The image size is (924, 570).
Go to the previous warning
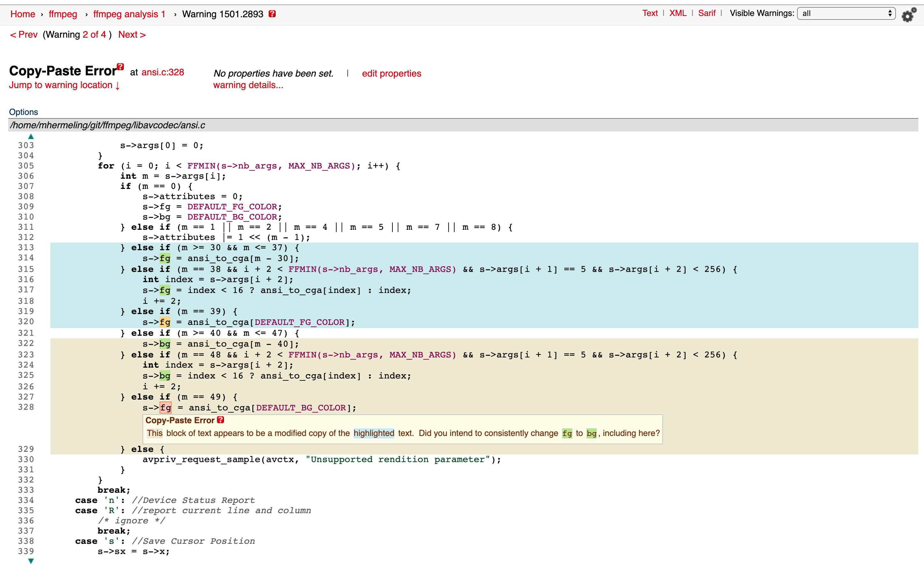(24, 35)
